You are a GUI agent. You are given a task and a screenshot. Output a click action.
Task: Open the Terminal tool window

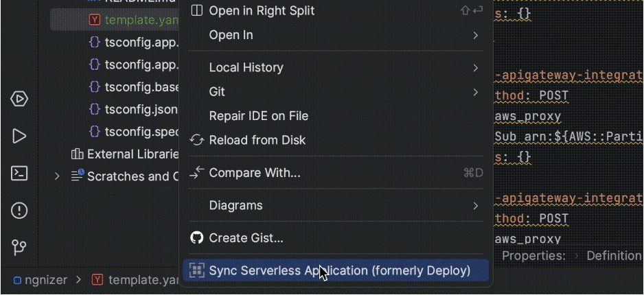point(19,173)
